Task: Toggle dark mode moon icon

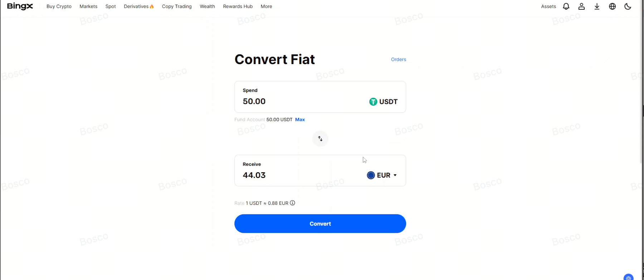Action: (628, 6)
